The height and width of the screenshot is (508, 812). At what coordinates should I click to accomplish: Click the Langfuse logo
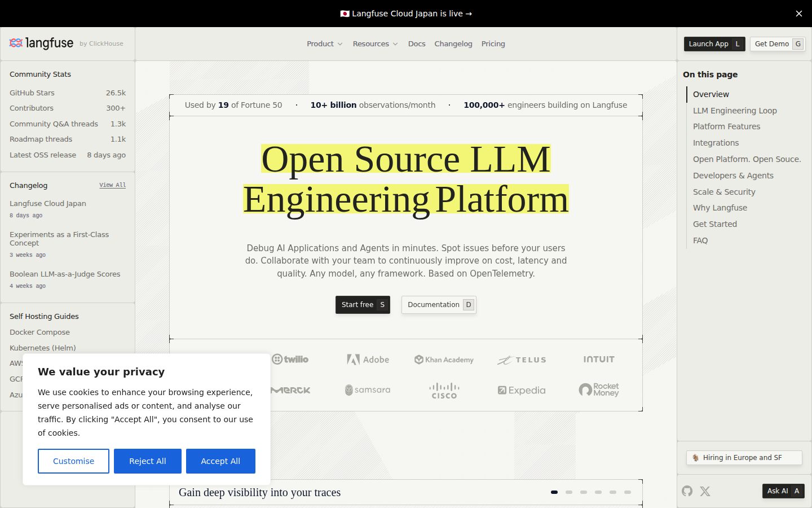(x=42, y=43)
